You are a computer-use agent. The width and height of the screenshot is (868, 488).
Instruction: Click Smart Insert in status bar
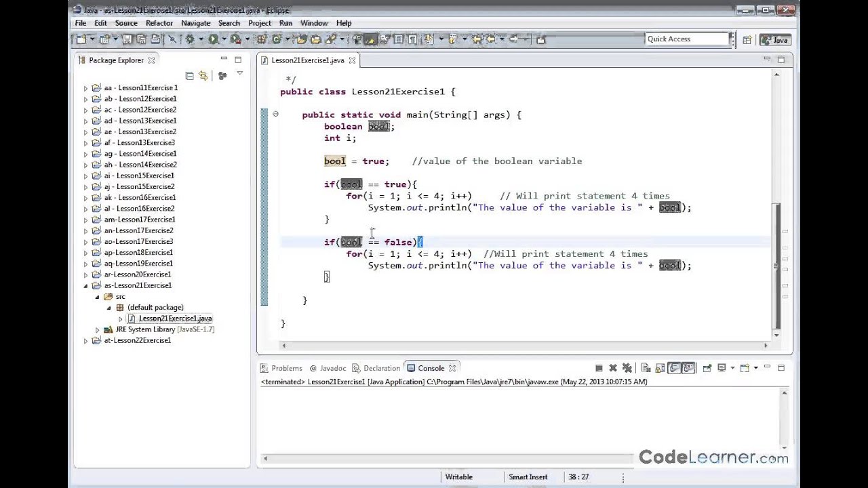pos(528,477)
